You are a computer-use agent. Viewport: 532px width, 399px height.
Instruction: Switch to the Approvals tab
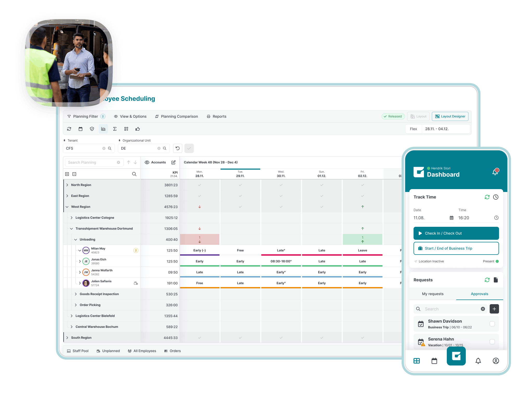pos(479,294)
